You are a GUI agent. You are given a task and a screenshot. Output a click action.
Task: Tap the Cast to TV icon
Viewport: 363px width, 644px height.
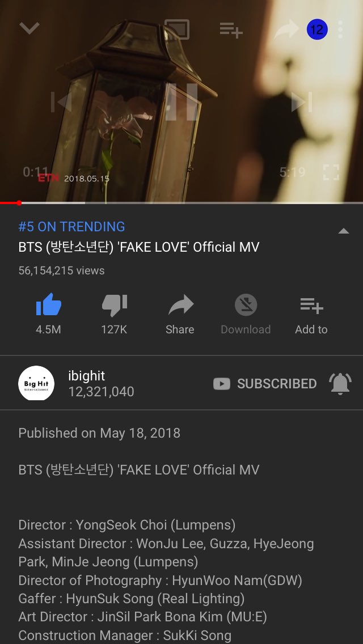[177, 29]
